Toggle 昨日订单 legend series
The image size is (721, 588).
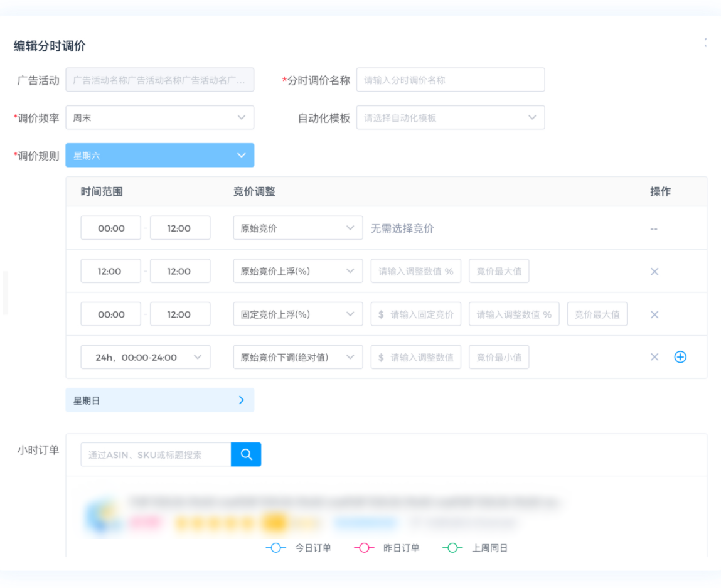pyautogui.click(x=387, y=548)
